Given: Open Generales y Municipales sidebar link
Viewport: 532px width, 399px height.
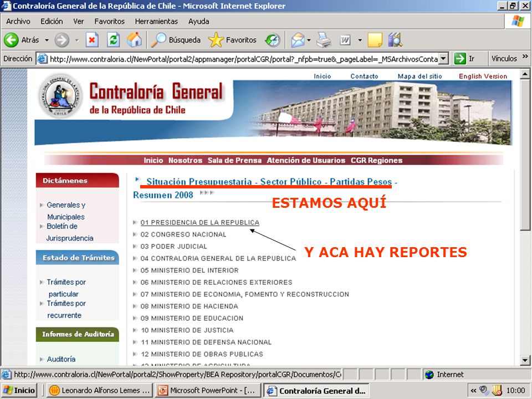Looking at the screenshot, I should coord(66,211).
